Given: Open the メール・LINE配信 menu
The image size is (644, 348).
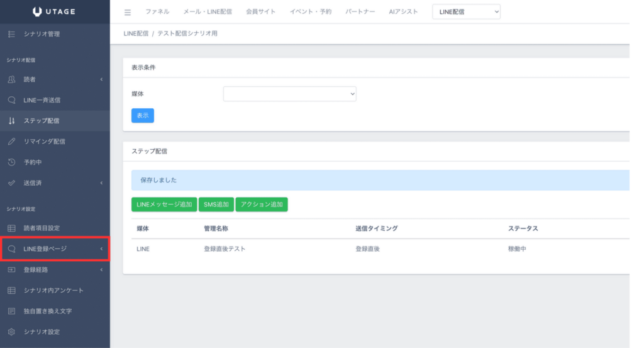Looking at the screenshot, I should (208, 11).
